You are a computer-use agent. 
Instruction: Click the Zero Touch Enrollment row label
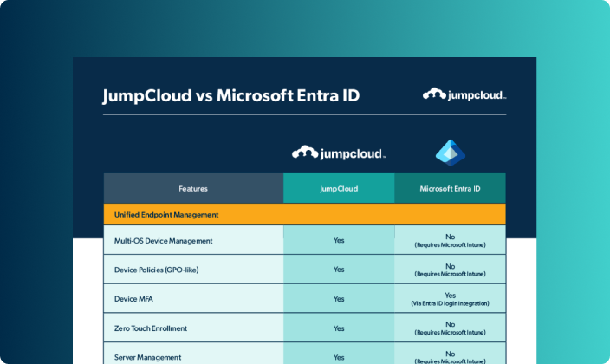[x=151, y=328]
